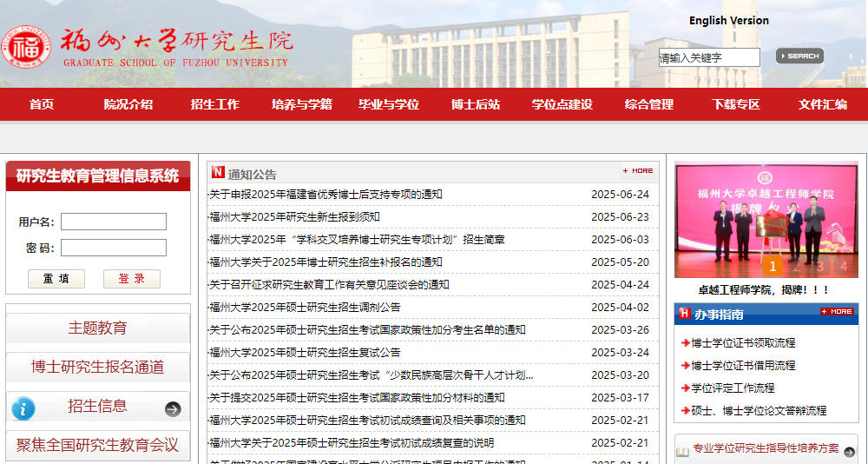Click the Fuzhou University round logo

(x=26, y=47)
